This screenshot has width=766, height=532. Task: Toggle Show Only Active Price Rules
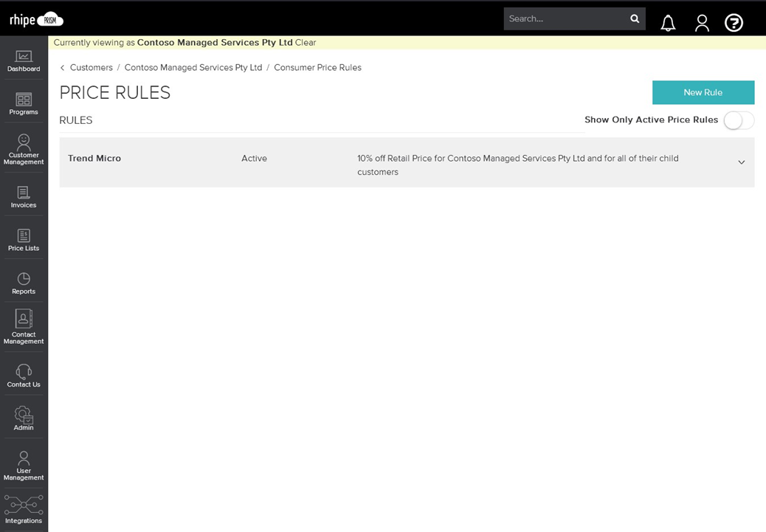click(x=739, y=120)
